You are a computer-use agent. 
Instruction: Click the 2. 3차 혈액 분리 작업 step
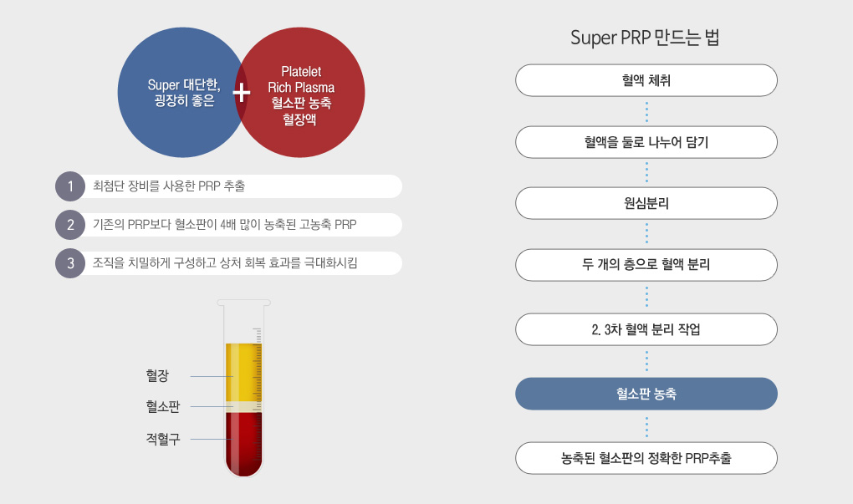coord(646,329)
